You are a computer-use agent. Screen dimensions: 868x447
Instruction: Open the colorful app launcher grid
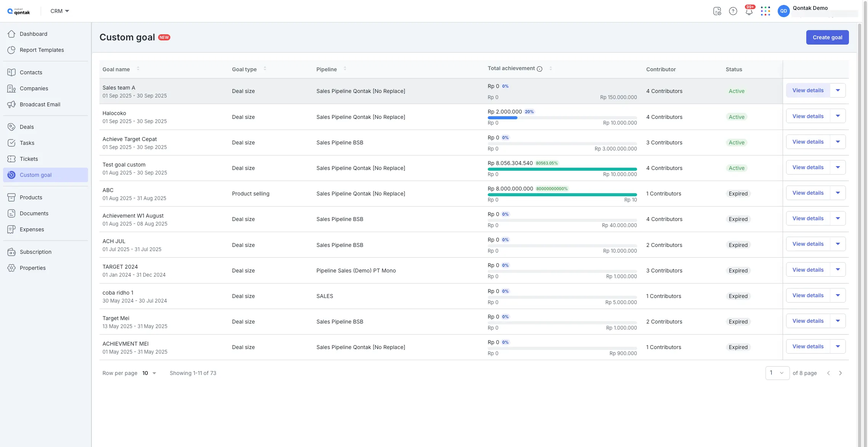pyautogui.click(x=765, y=11)
